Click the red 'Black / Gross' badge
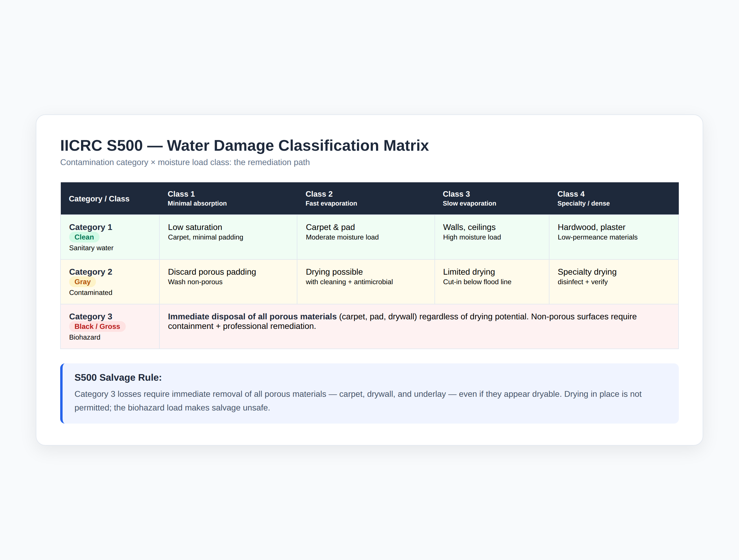The width and height of the screenshot is (739, 560). pyautogui.click(x=97, y=326)
